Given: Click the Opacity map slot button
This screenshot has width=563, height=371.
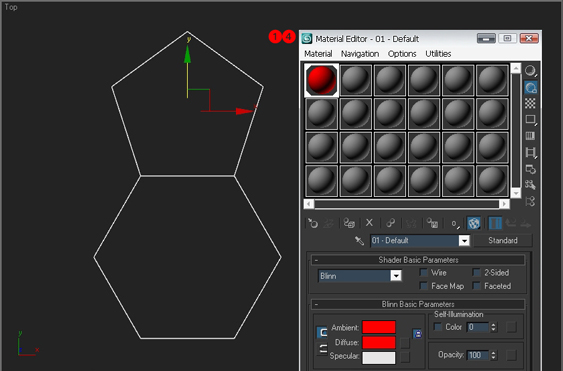Looking at the screenshot, I should 511,355.
